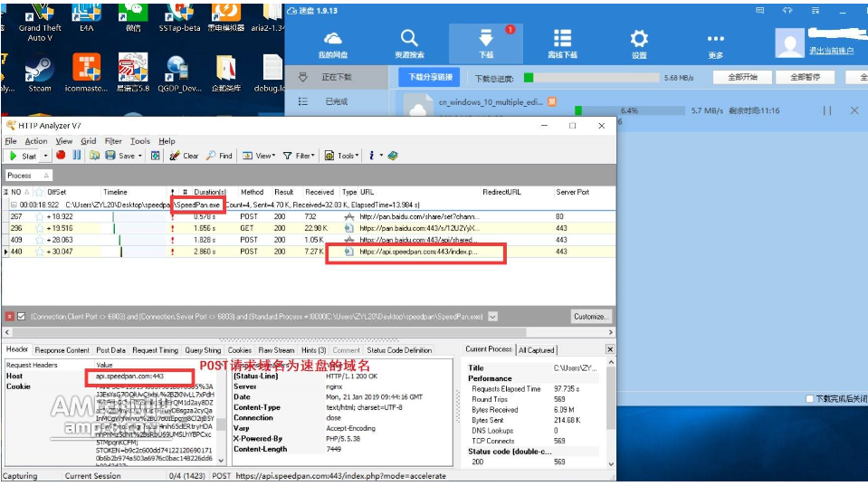Click the 全部开始 start-all button
868x486 pixels.
pos(742,77)
